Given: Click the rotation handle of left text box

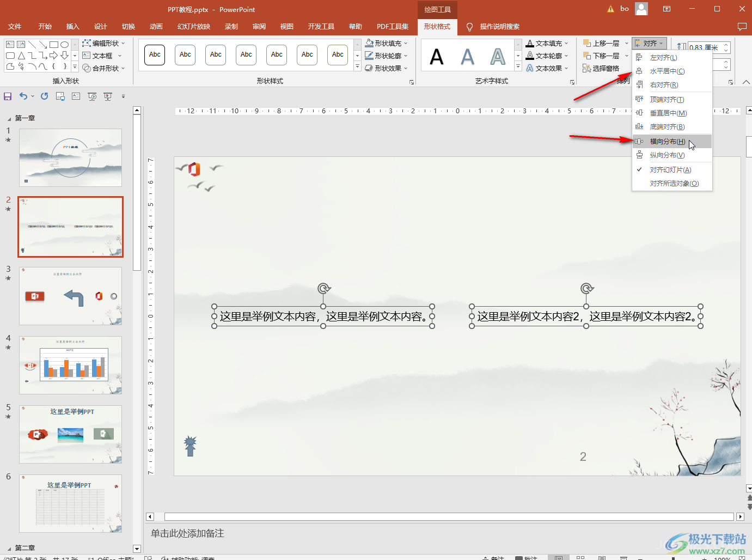Looking at the screenshot, I should [324, 288].
